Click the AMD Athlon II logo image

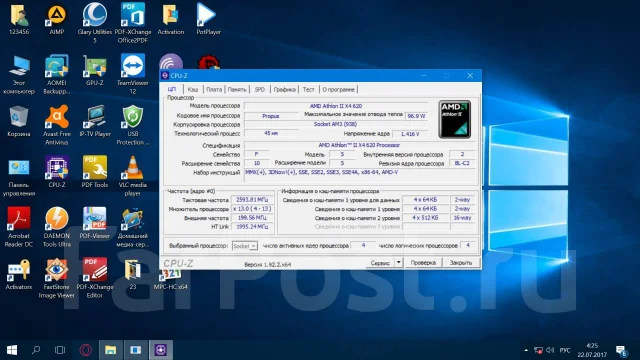coord(455,119)
